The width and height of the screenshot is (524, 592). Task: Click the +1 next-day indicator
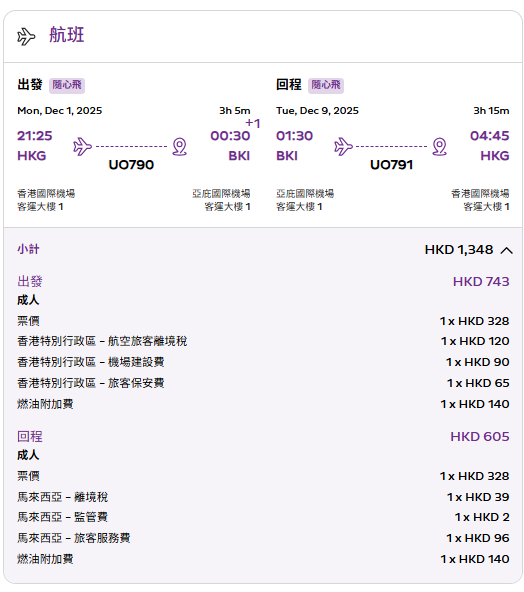(x=253, y=123)
